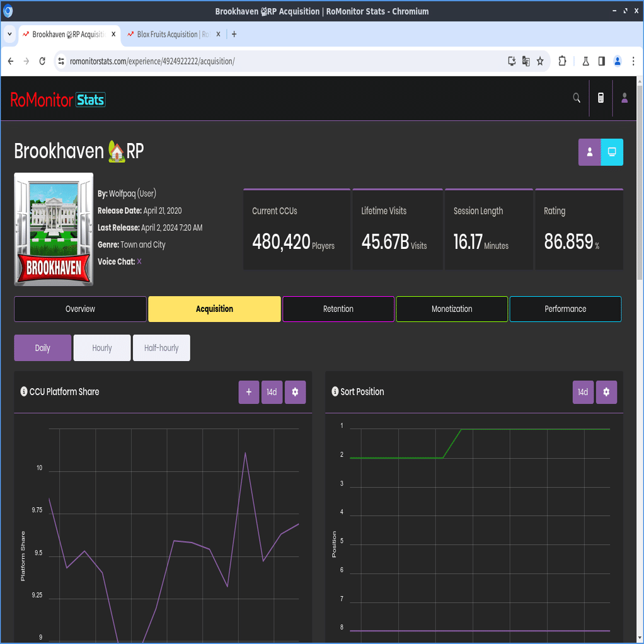Open CCU Platform Share chart settings gear

point(295,392)
